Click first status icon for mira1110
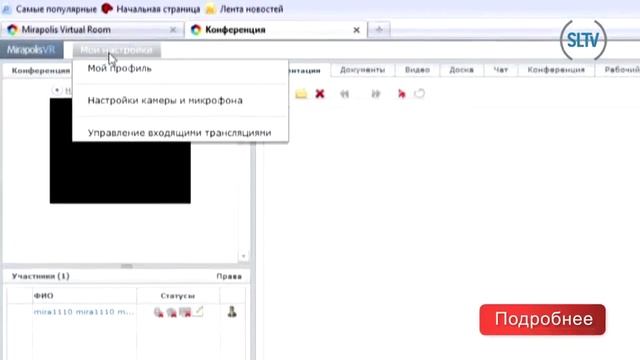The width and height of the screenshot is (640, 360). pyautogui.click(x=158, y=312)
